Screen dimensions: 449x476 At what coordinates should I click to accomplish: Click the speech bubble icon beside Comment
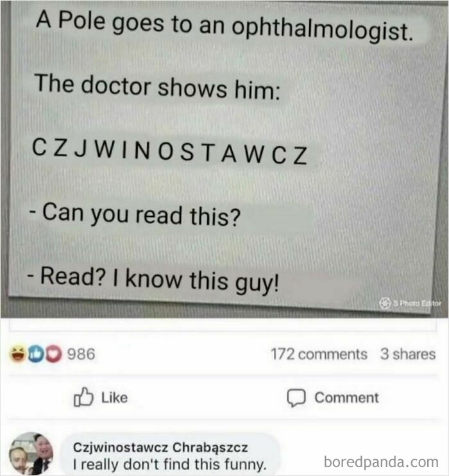coord(296,398)
